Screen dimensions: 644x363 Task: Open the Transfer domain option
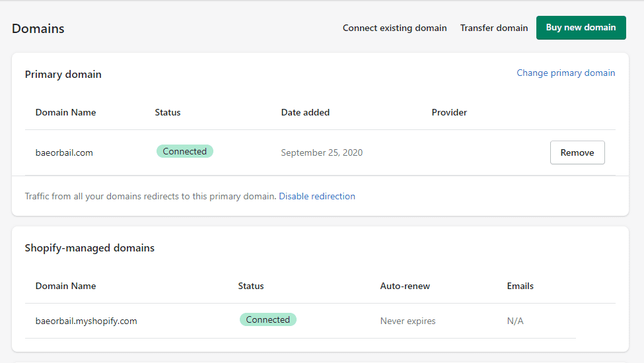coord(493,28)
